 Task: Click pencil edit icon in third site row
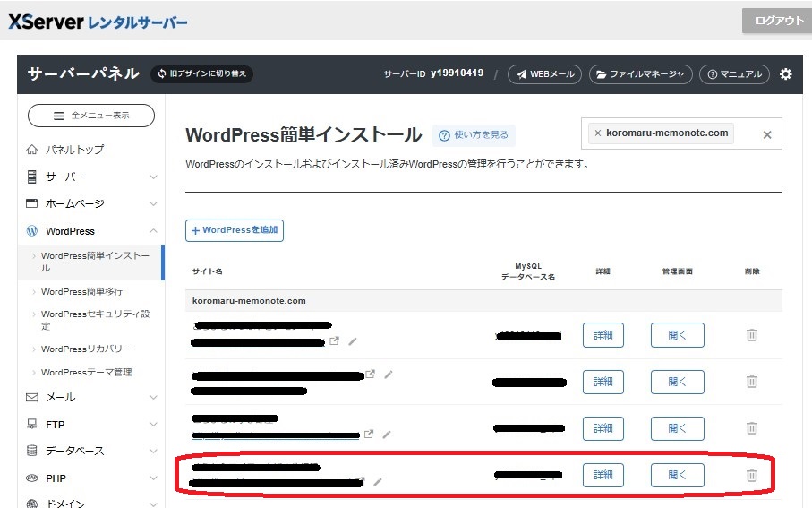coord(387,435)
